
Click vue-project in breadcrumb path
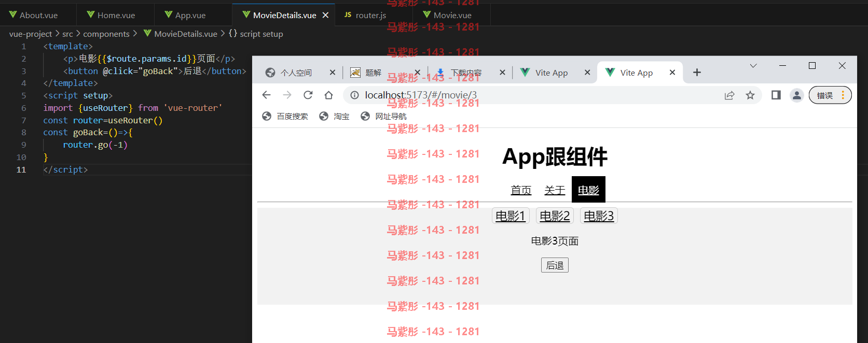(31, 34)
